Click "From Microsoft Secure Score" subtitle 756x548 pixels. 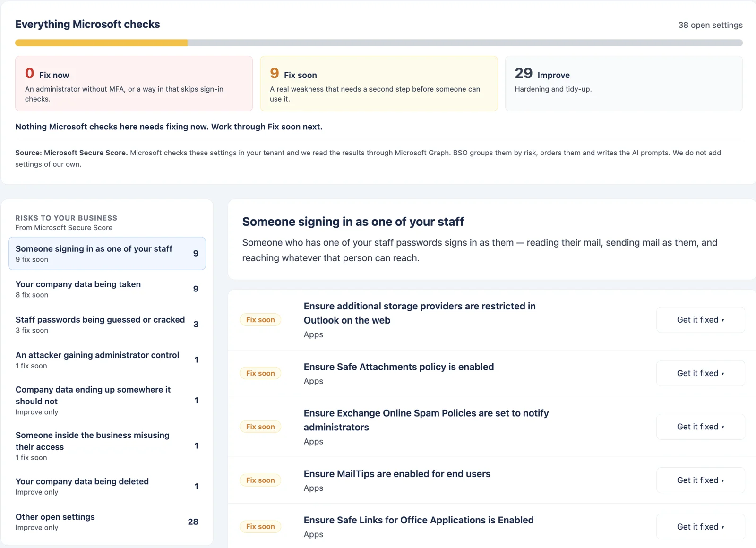tap(64, 228)
